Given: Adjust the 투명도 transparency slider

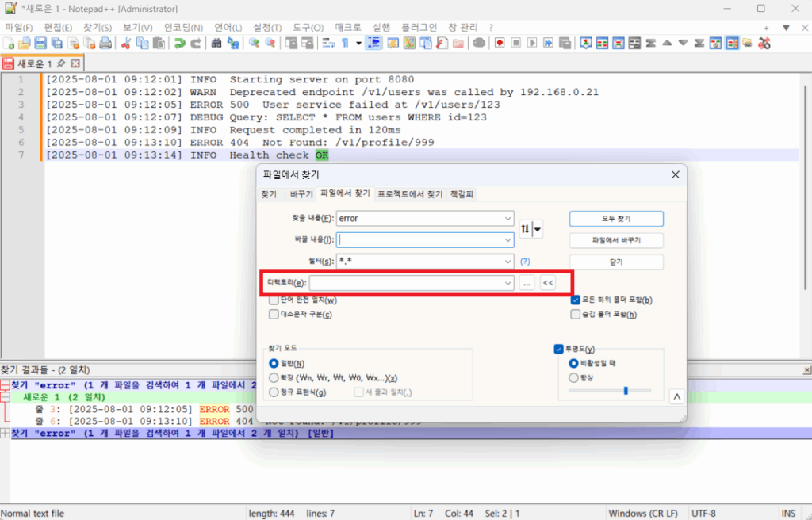Looking at the screenshot, I should pos(626,391).
